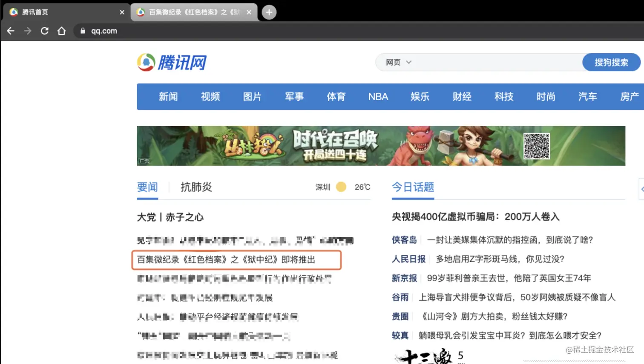
Task: Click the 谷雨 source label
Action: [400, 298]
